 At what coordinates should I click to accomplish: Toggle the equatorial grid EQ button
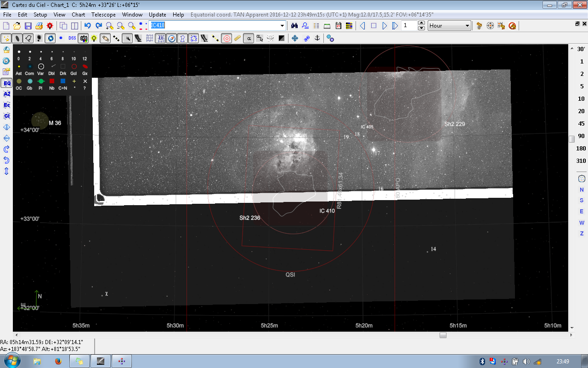click(x=160, y=38)
